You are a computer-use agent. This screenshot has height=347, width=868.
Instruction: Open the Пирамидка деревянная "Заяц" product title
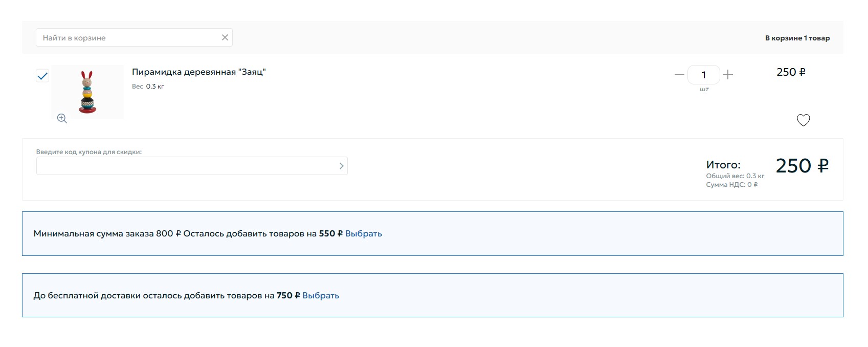click(x=198, y=72)
